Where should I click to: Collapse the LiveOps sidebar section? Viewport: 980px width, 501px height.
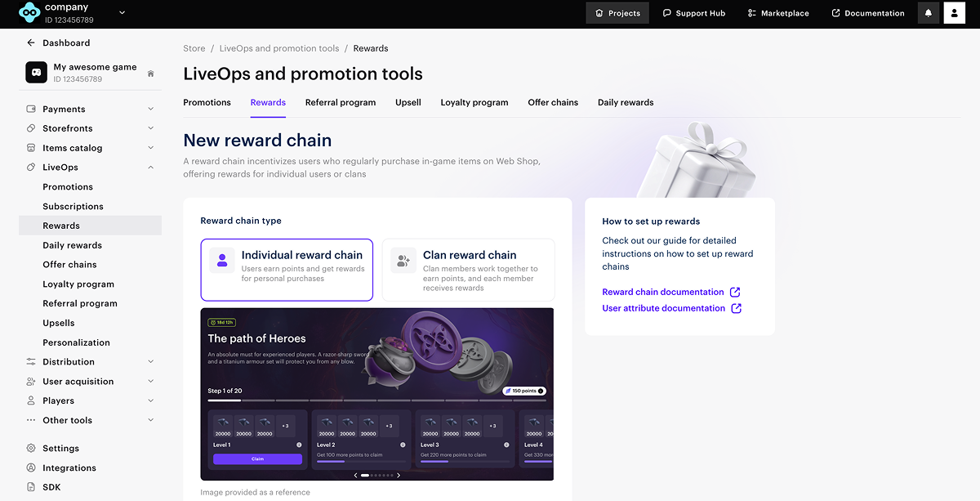pyautogui.click(x=150, y=168)
